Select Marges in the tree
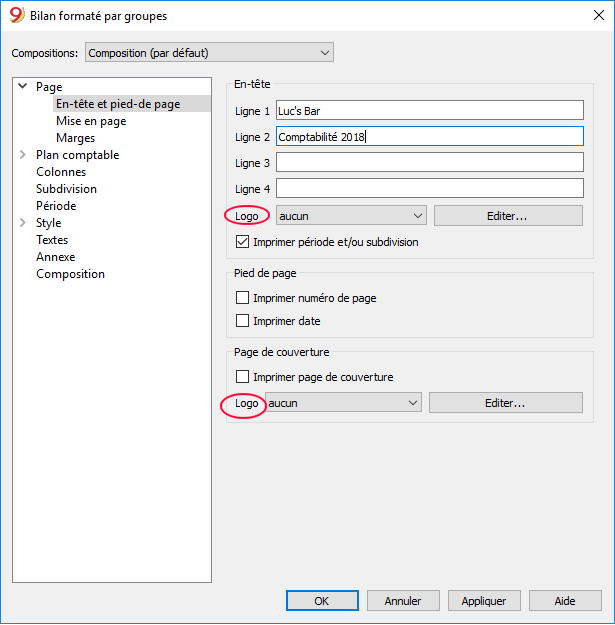Viewport: 615px width, 625px height. point(76,138)
